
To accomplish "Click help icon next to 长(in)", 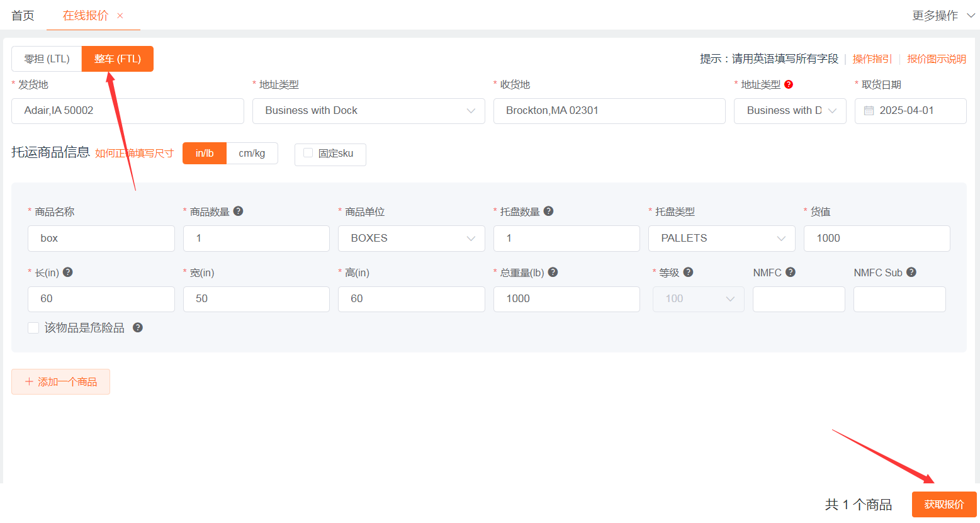I will (68, 273).
